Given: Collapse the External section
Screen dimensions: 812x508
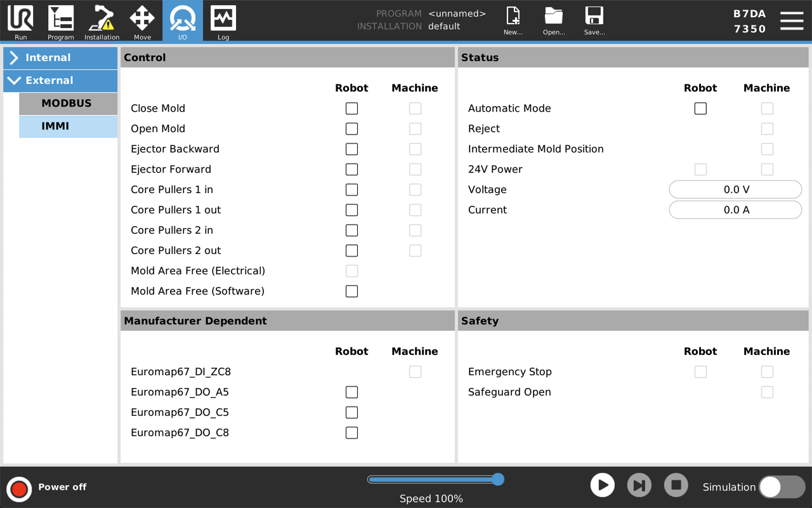Looking at the screenshot, I should coord(60,81).
